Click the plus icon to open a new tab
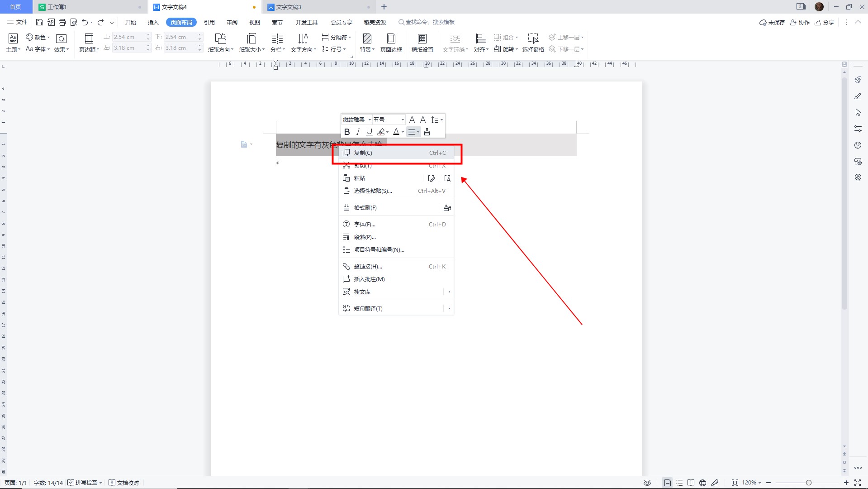The width and height of the screenshot is (868, 489). click(384, 7)
